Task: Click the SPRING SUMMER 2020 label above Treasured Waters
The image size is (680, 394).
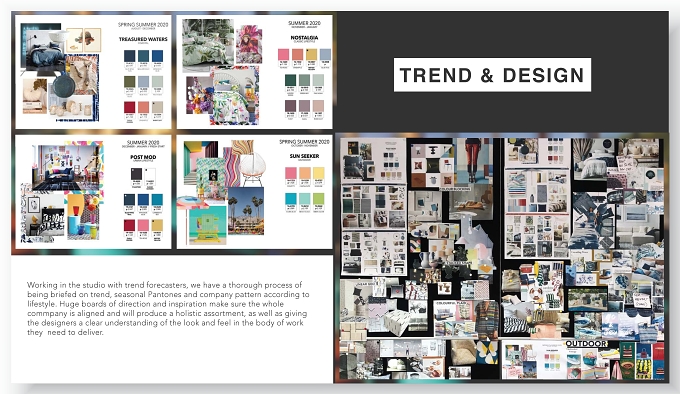Action: pos(143,25)
